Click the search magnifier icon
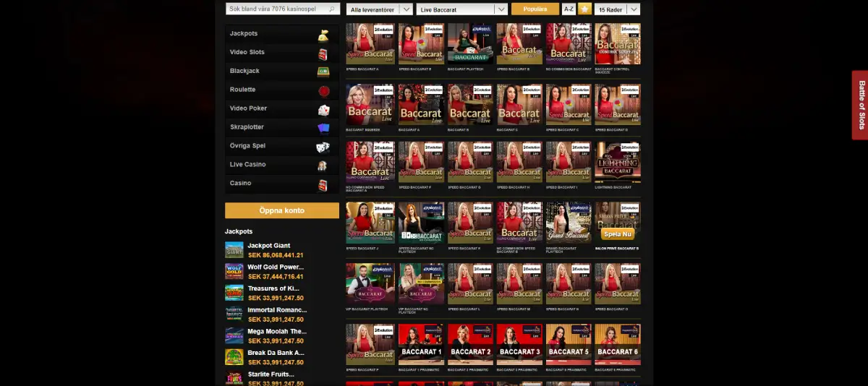This screenshot has height=386, width=868. tap(332, 9)
